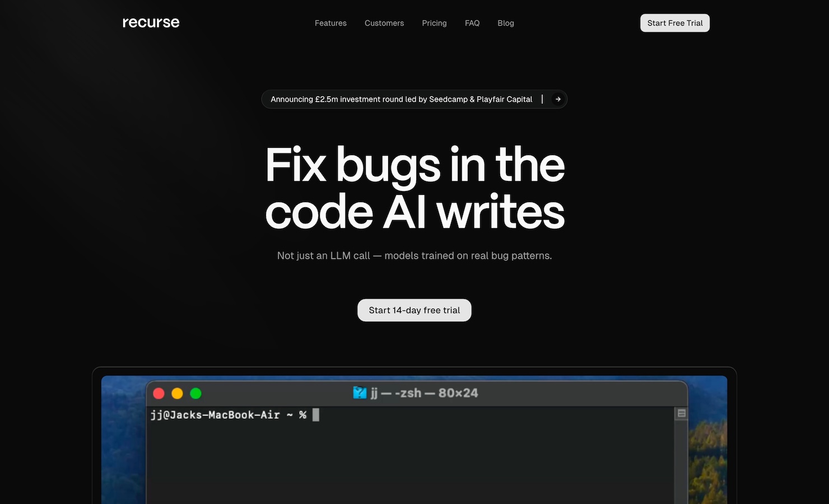Click the green zoom dot in terminal
This screenshot has height=504, width=829.
click(195, 393)
